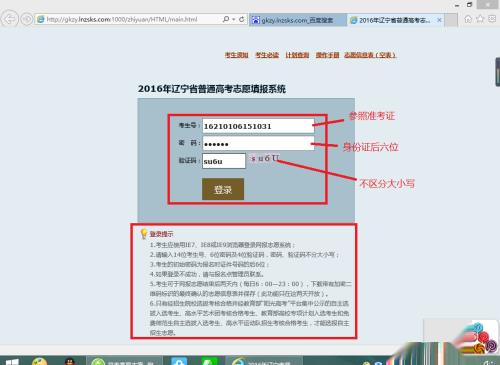
Task: Click the heading 2016年辽宁省普通高考志愿填报系统
Action: pos(212,89)
